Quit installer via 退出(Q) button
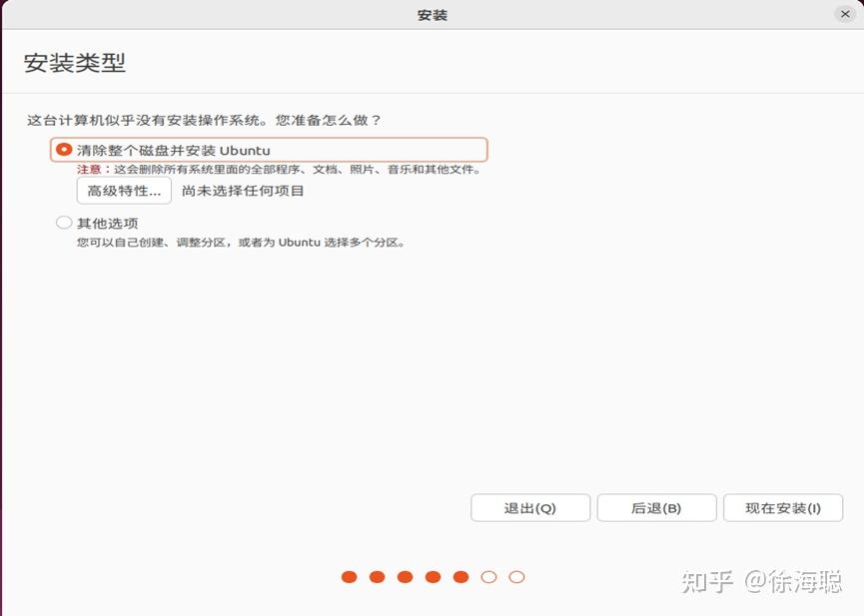This screenshot has width=864, height=616. tap(530, 507)
